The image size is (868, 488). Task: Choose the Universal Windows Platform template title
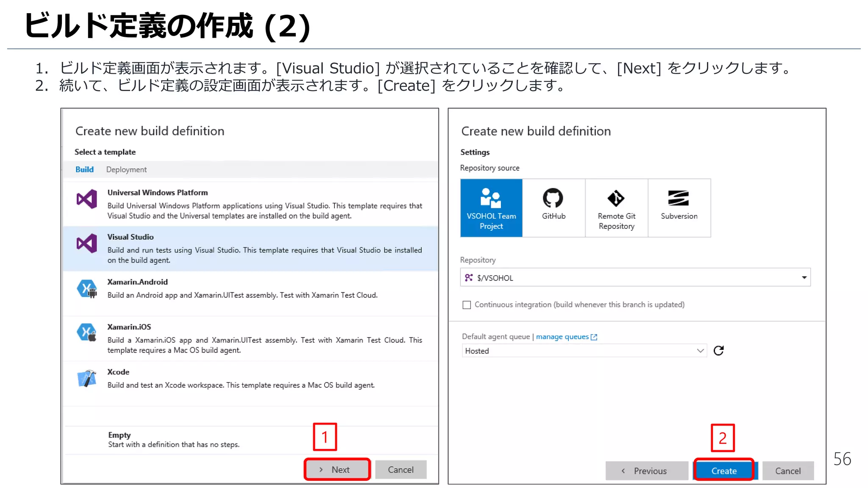pos(158,193)
